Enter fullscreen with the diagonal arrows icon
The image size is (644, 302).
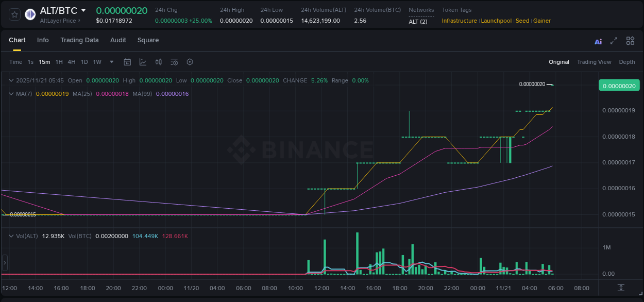tap(613, 41)
